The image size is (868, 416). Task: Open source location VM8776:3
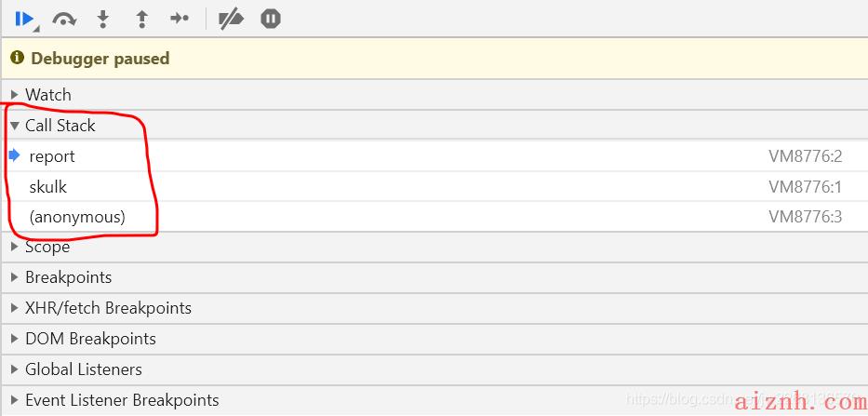[x=805, y=217]
